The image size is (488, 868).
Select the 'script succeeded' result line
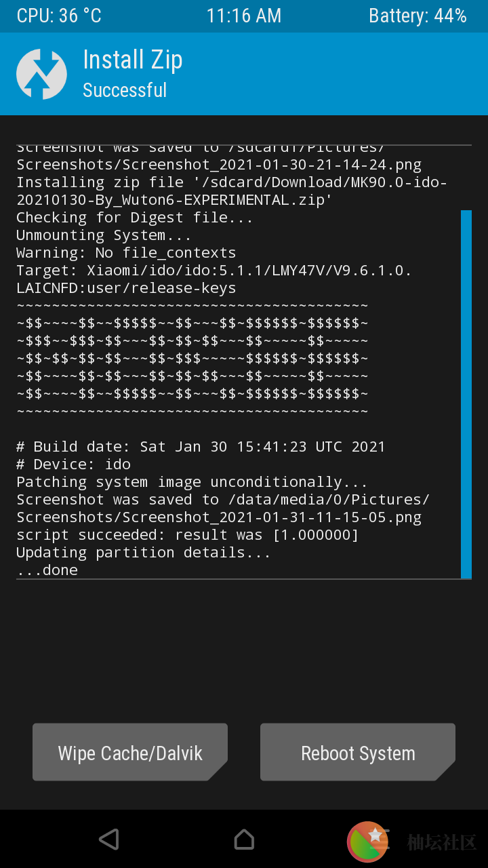[188, 535]
